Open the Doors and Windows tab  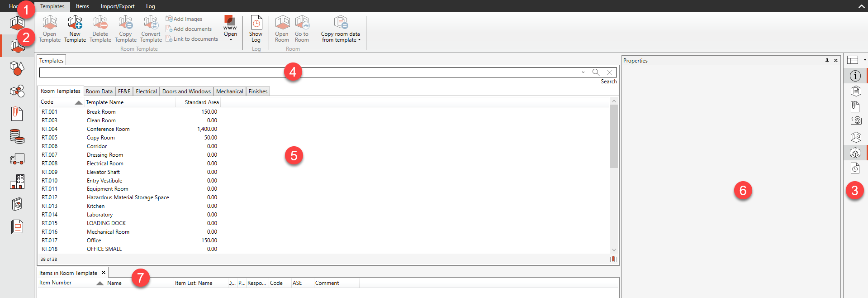(186, 91)
